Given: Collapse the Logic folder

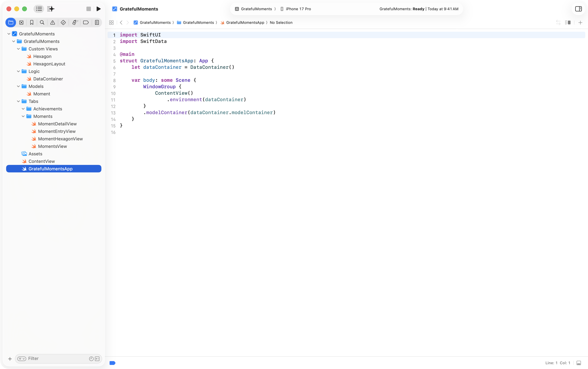Looking at the screenshot, I should click(18, 71).
